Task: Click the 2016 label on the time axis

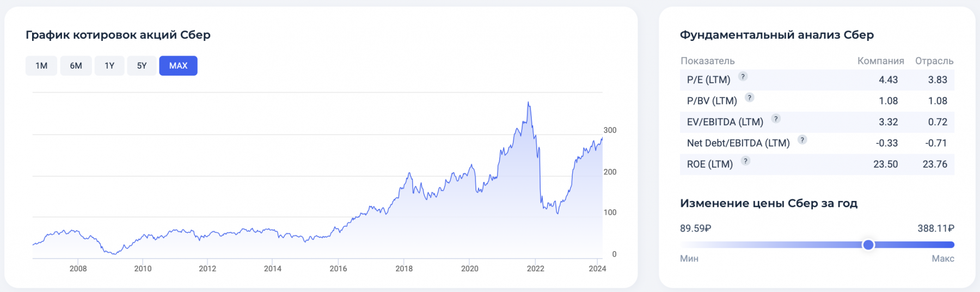Action: [338, 269]
